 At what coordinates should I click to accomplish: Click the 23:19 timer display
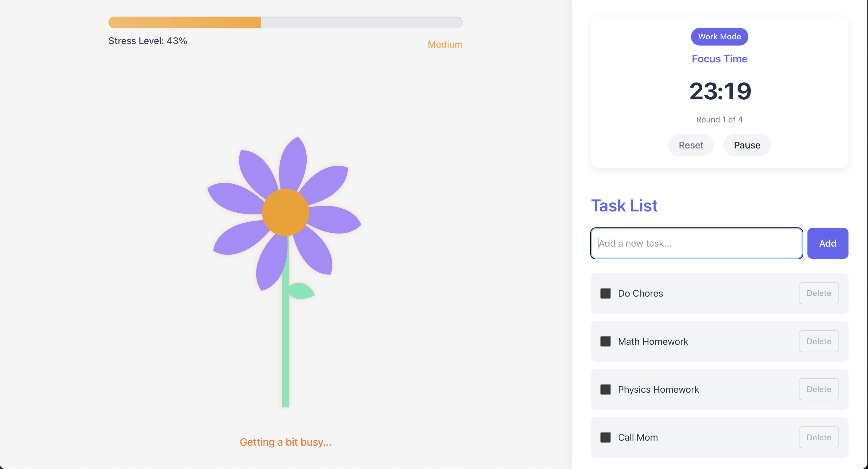click(720, 91)
